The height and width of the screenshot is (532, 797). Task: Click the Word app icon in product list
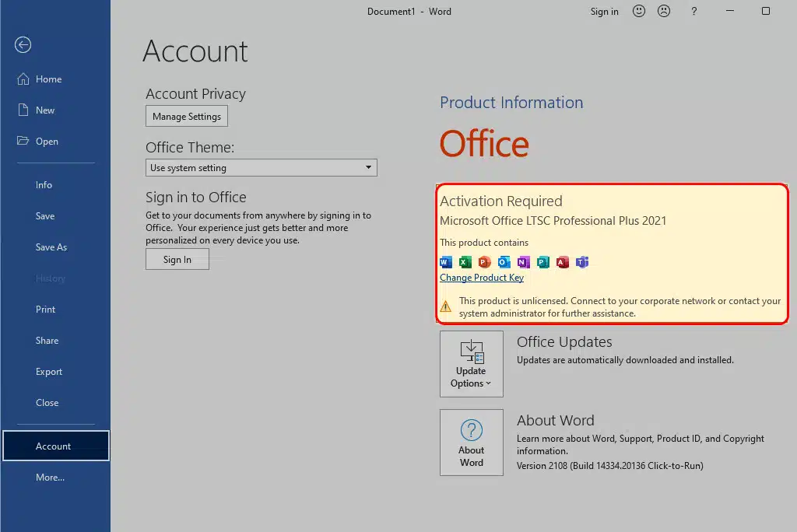tap(446, 262)
